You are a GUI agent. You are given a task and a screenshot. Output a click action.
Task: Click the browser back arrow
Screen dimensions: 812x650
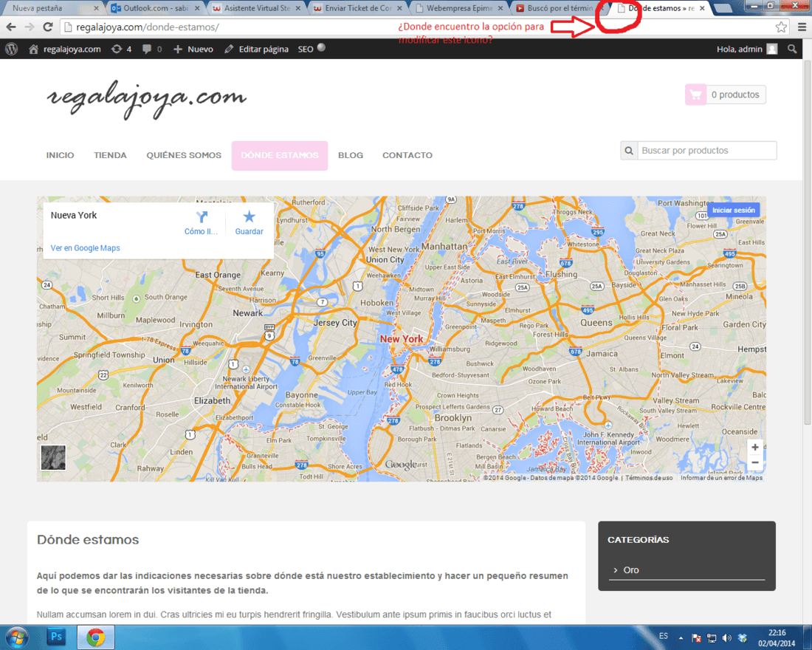click(x=11, y=27)
